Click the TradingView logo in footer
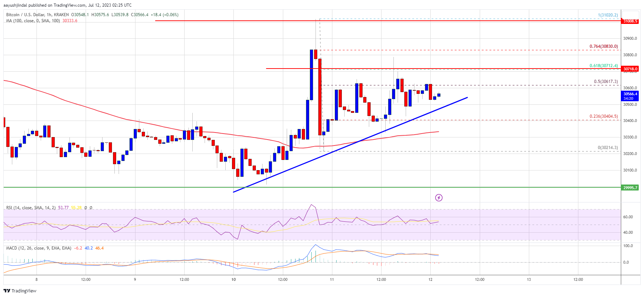 pyautogui.click(x=20, y=291)
